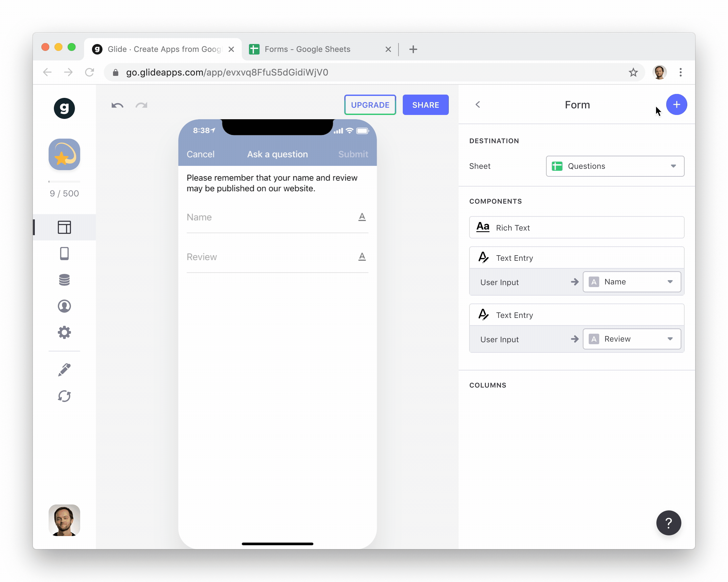The image size is (728, 582).
Task: Click the SHARE button
Action: pos(425,105)
